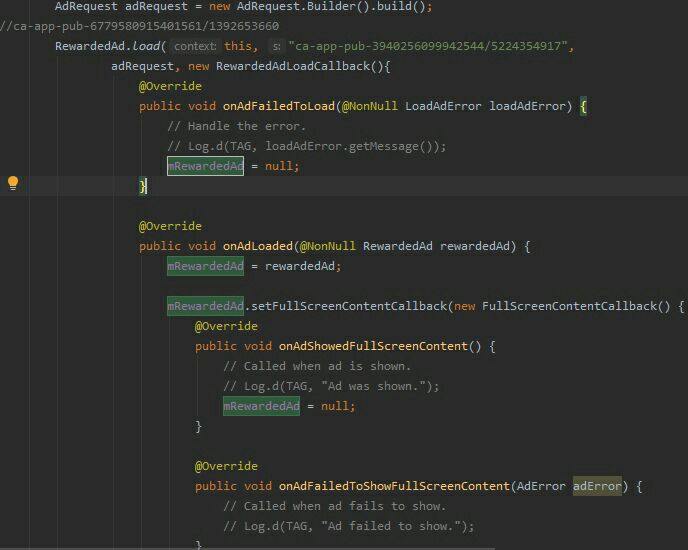Click @Override above onAdFailedToShowFullScreenContent
Viewport: 688px width, 550px height.
pyautogui.click(x=226, y=466)
